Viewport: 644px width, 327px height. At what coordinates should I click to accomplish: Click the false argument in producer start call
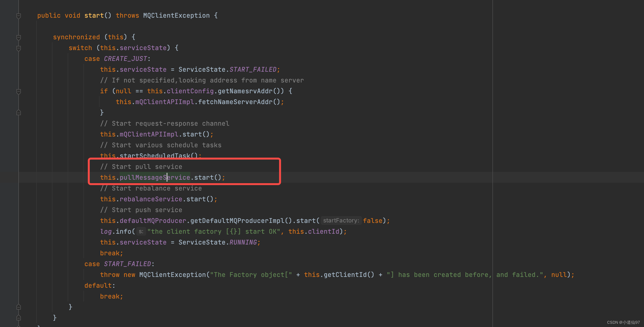pyautogui.click(x=373, y=220)
